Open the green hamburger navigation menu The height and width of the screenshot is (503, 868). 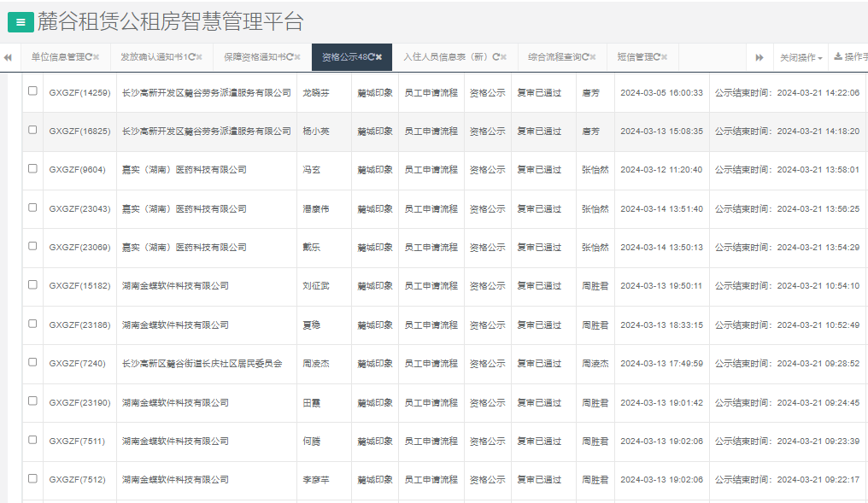point(20,22)
